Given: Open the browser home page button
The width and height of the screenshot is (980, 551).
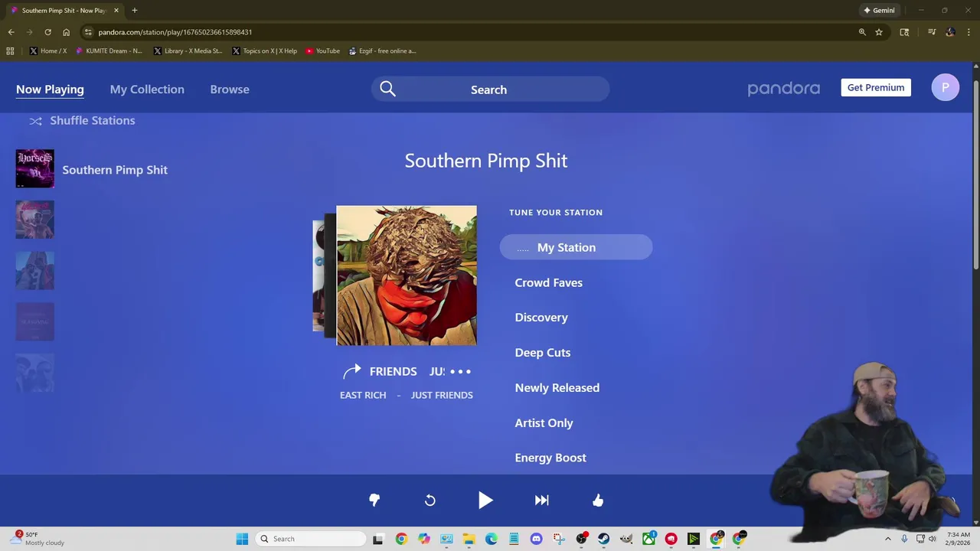Looking at the screenshot, I should (x=66, y=32).
